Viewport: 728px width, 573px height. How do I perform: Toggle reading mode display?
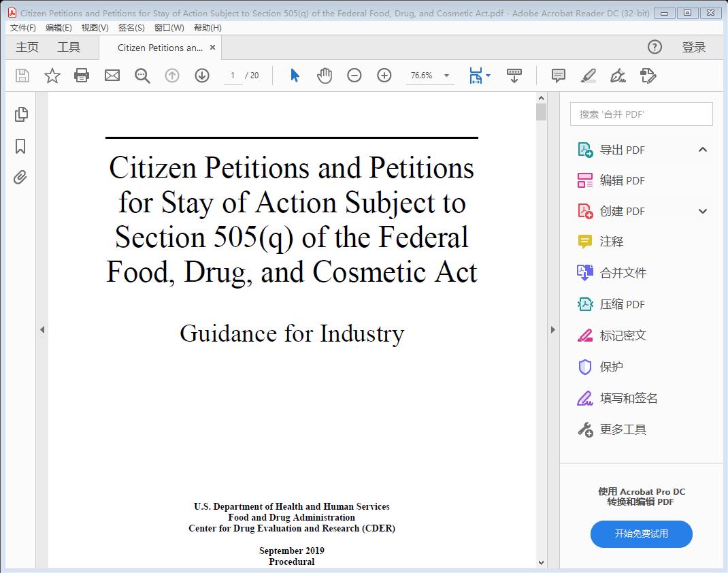pos(514,76)
